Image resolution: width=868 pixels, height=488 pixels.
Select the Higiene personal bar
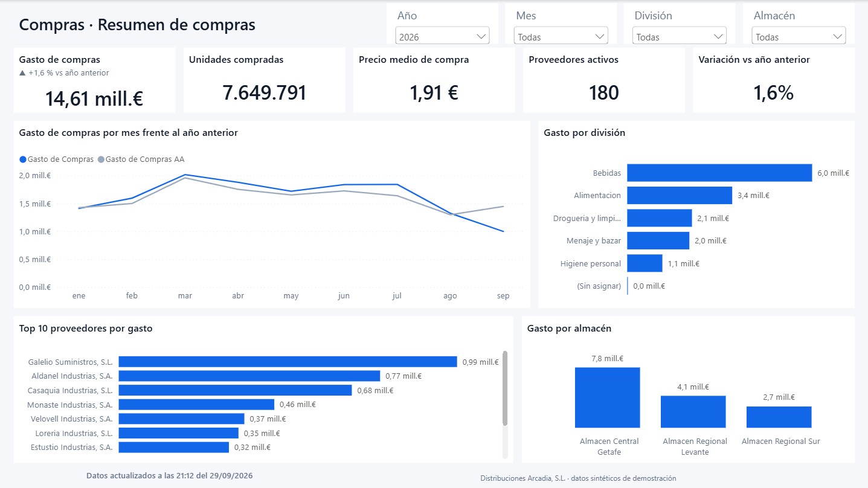coord(645,263)
